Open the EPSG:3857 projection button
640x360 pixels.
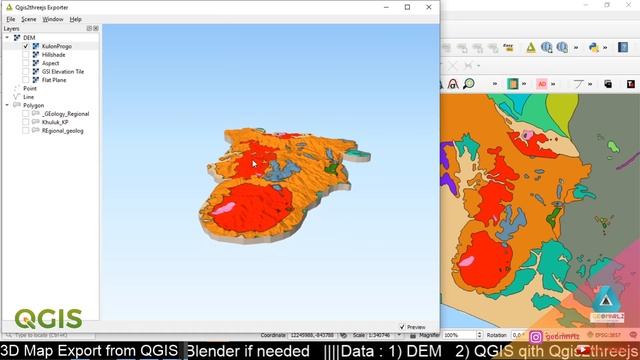[x=604, y=335]
